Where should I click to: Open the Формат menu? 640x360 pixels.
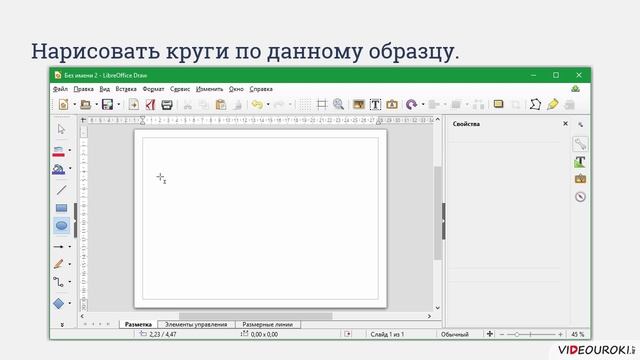tap(153, 89)
